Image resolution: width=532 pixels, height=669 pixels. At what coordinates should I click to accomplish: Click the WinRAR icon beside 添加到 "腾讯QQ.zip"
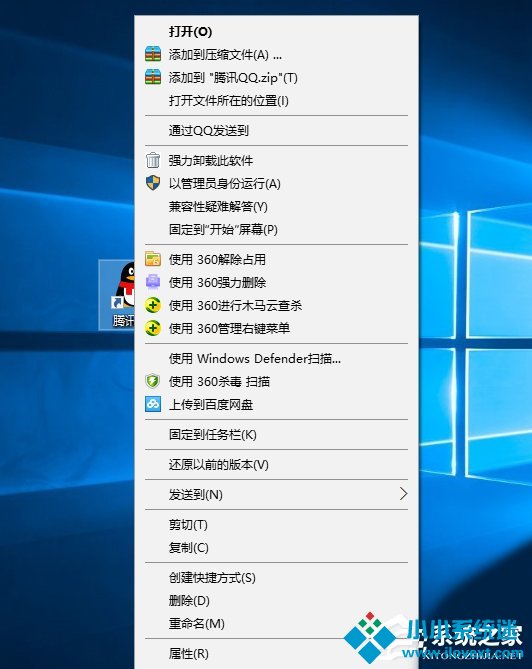[x=153, y=77]
